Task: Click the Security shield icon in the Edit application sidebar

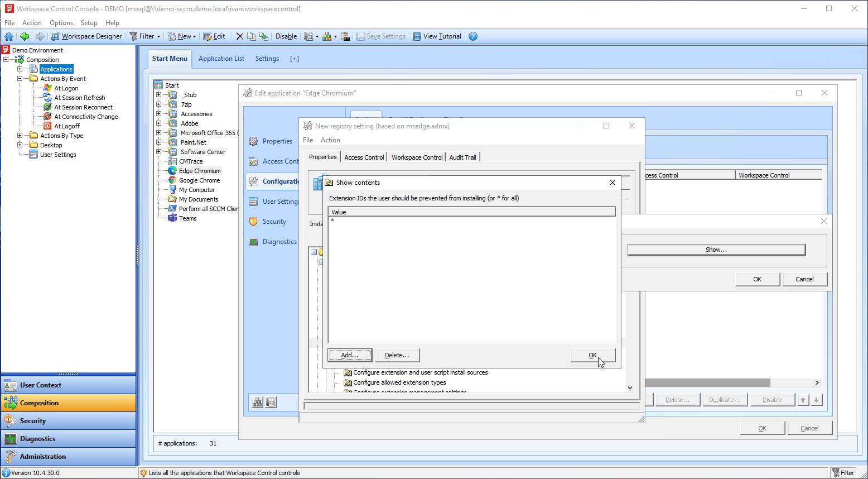Action: click(253, 222)
